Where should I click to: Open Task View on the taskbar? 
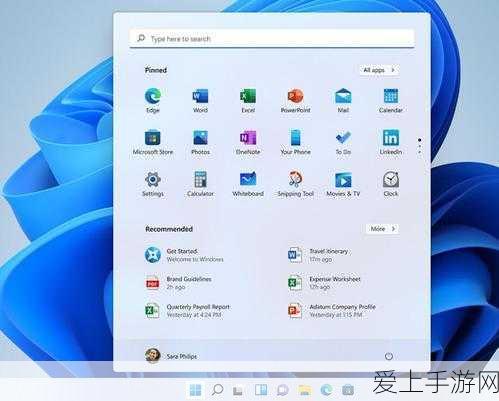click(238, 390)
